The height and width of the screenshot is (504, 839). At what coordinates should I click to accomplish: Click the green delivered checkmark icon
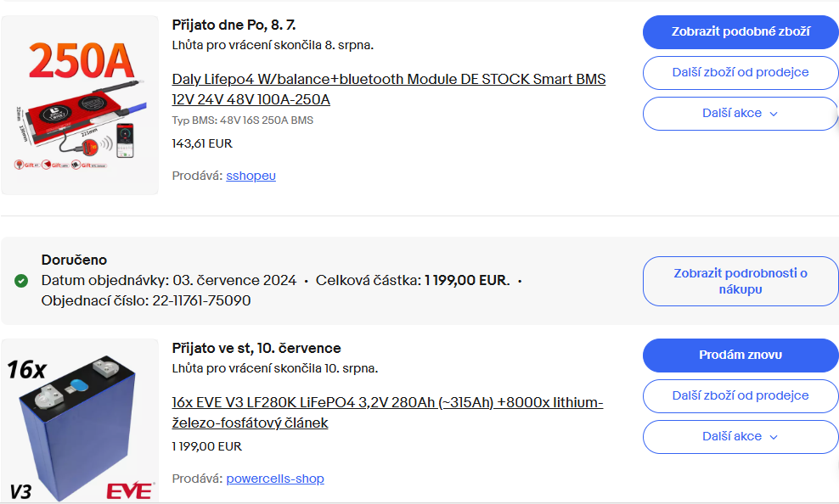(21, 281)
